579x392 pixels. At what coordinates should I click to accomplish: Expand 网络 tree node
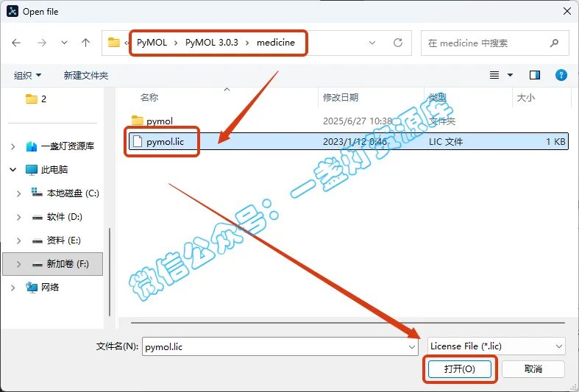pyautogui.click(x=13, y=288)
